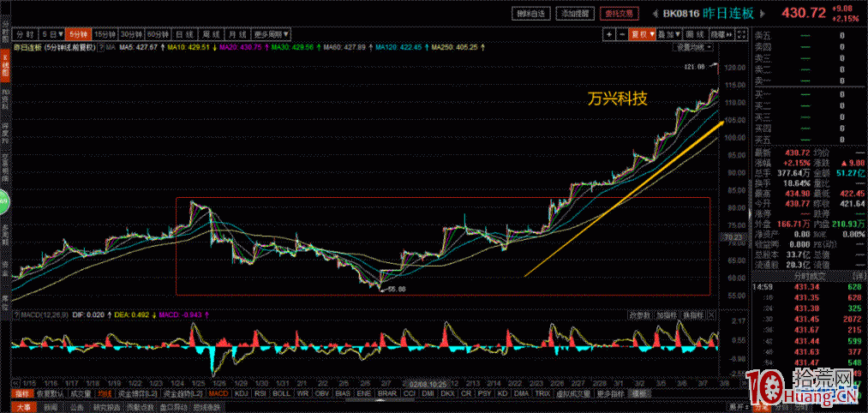Click 添加提醒 button
Image resolution: width=868 pixels, height=413 pixels.
pyautogui.click(x=574, y=14)
